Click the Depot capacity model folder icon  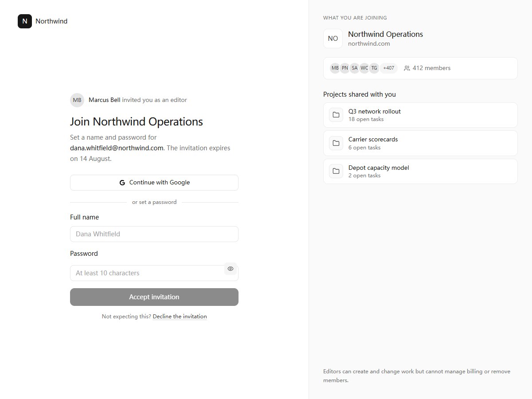click(x=336, y=171)
